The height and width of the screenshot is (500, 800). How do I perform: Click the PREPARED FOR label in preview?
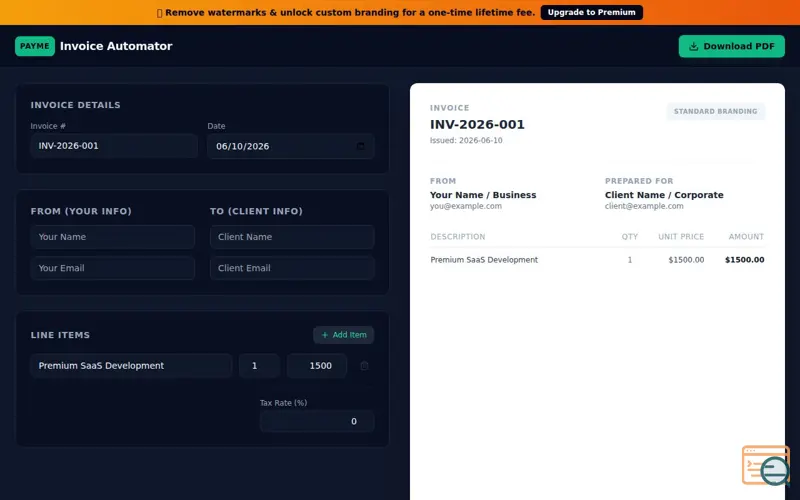[x=639, y=181]
